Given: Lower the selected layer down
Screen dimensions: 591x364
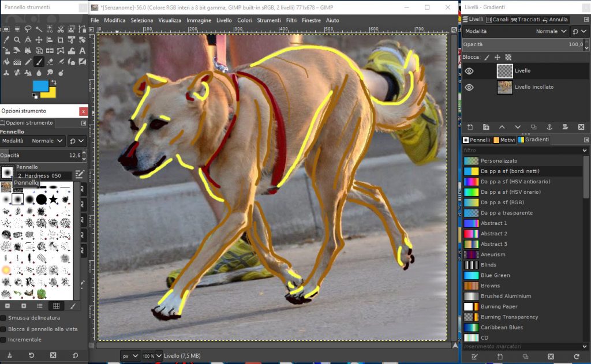Looking at the screenshot, I should coord(518,127).
